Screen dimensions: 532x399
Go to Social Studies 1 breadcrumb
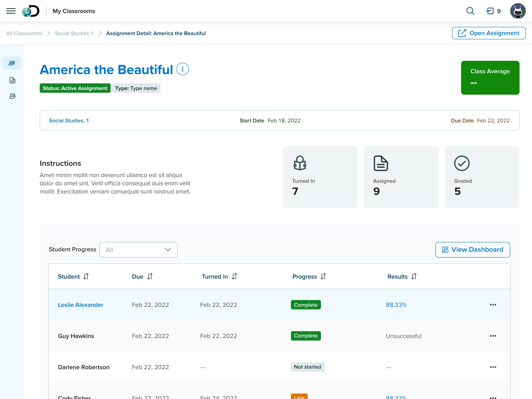pos(74,33)
